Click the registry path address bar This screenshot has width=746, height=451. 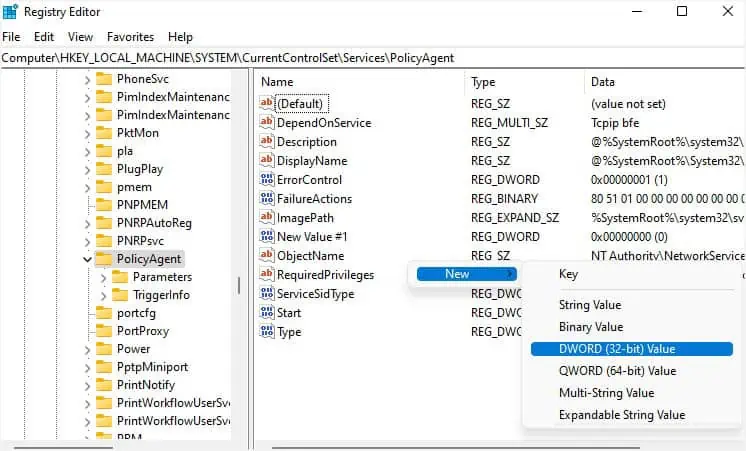tap(300, 58)
